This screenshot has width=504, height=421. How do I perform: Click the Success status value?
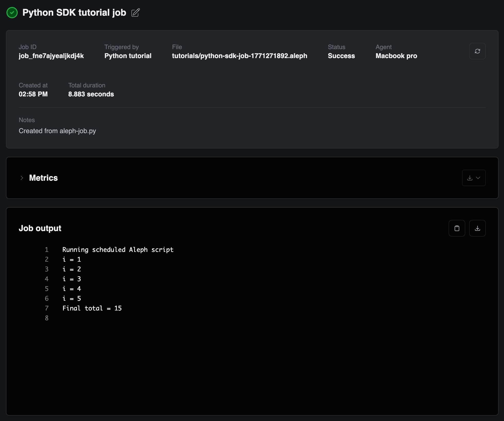(341, 56)
